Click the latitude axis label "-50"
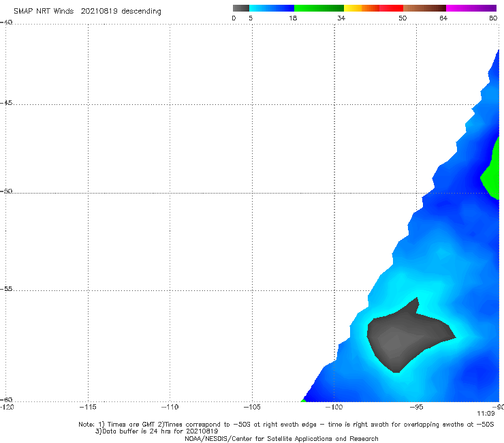The width and height of the screenshot is (504, 443). [x=6, y=191]
